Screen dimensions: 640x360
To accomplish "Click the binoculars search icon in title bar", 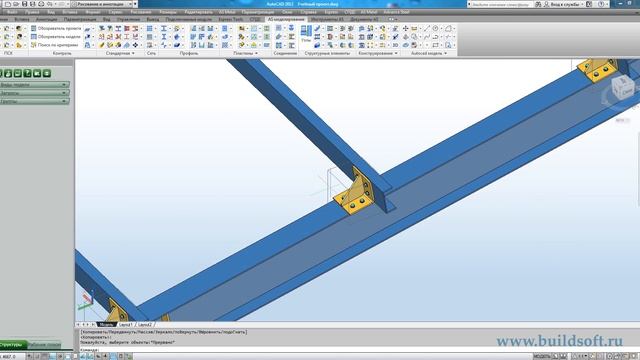I will click(538, 4).
